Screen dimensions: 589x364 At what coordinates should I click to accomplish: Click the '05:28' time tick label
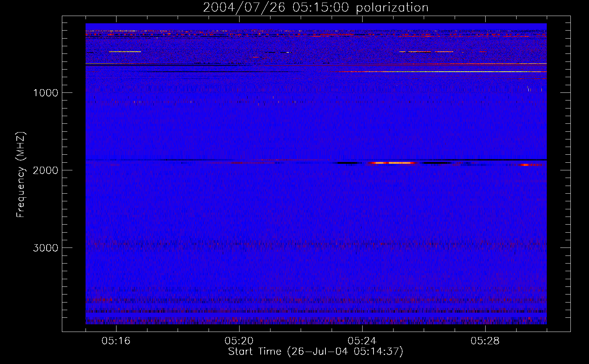485,341
